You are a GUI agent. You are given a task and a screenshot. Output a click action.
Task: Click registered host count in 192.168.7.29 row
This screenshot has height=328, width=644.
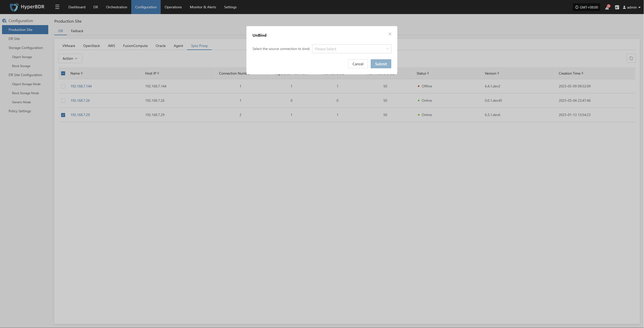click(291, 115)
